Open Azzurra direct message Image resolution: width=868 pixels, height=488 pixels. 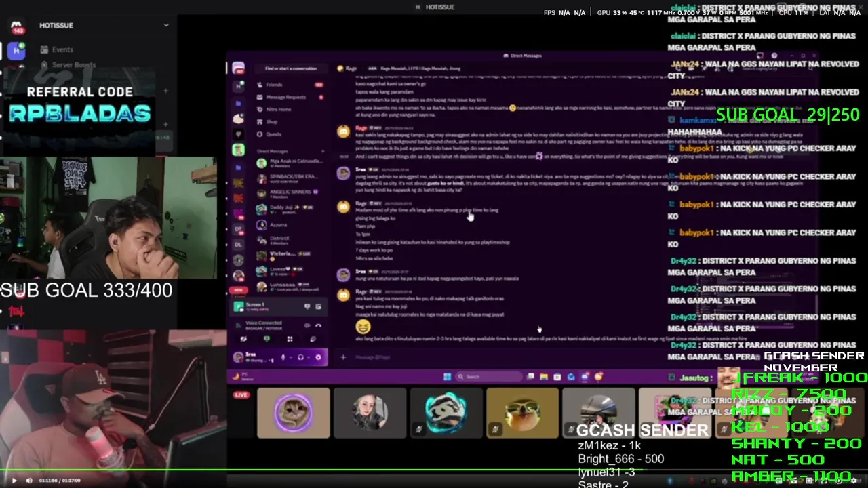pos(290,224)
